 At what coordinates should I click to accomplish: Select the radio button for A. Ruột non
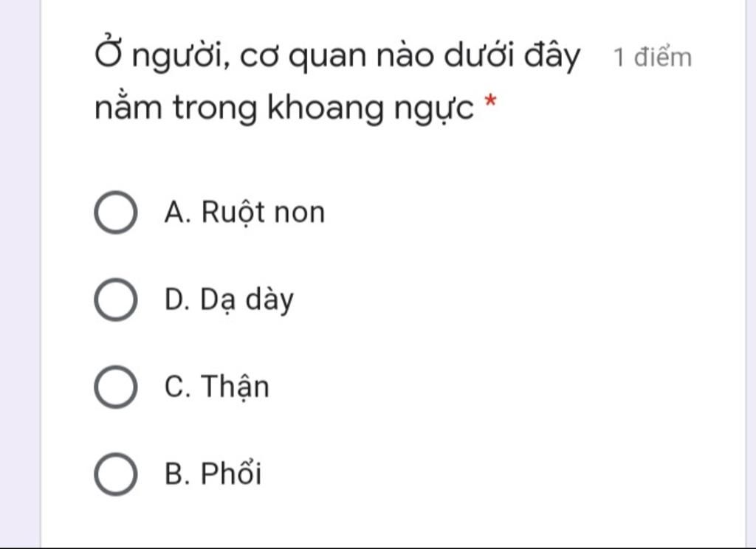pyautogui.click(x=116, y=212)
